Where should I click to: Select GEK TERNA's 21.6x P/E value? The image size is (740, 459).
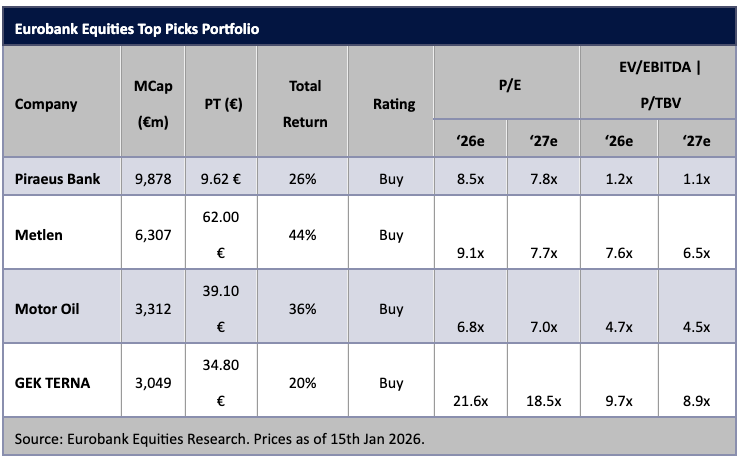click(x=469, y=400)
